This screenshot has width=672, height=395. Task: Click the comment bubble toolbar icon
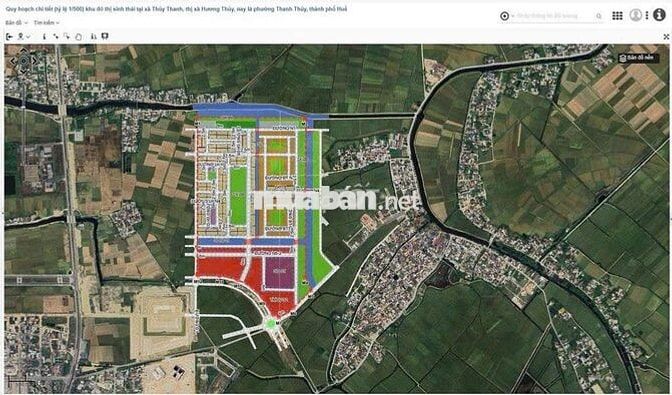coord(105,36)
